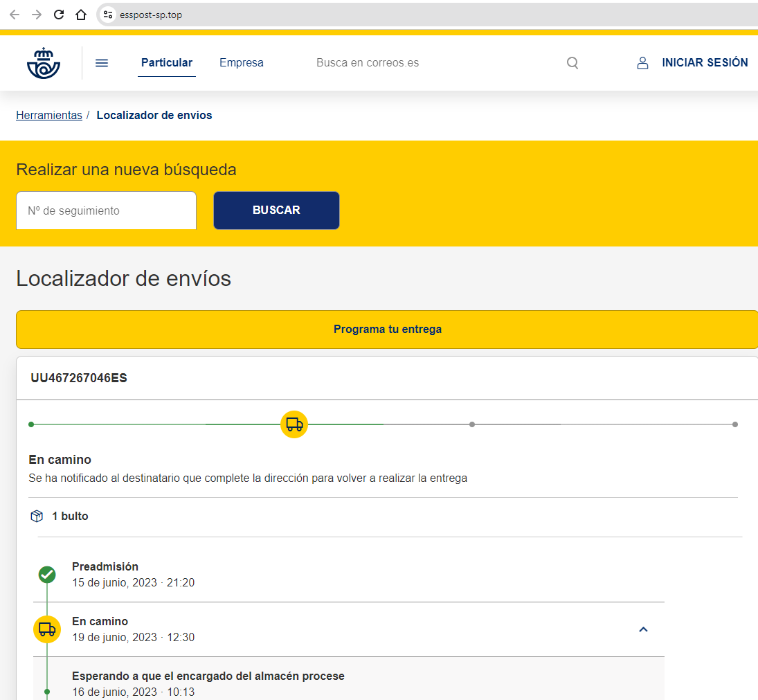Screen dimensions: 758x700
Task: Click Programa tu entrega button
Action: pos(387,329)
